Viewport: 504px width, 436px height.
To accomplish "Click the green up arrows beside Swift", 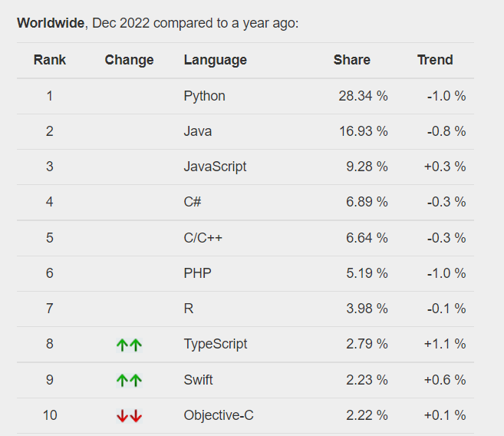I will [x=129, y=380].
